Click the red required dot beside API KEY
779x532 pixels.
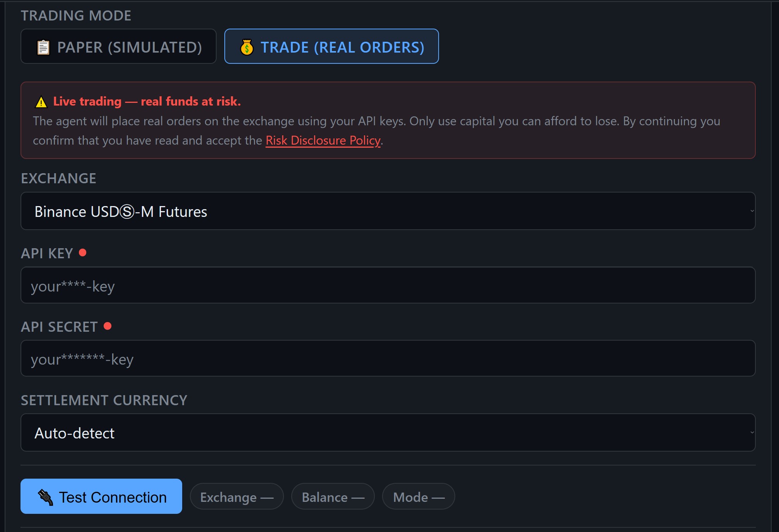83,252
